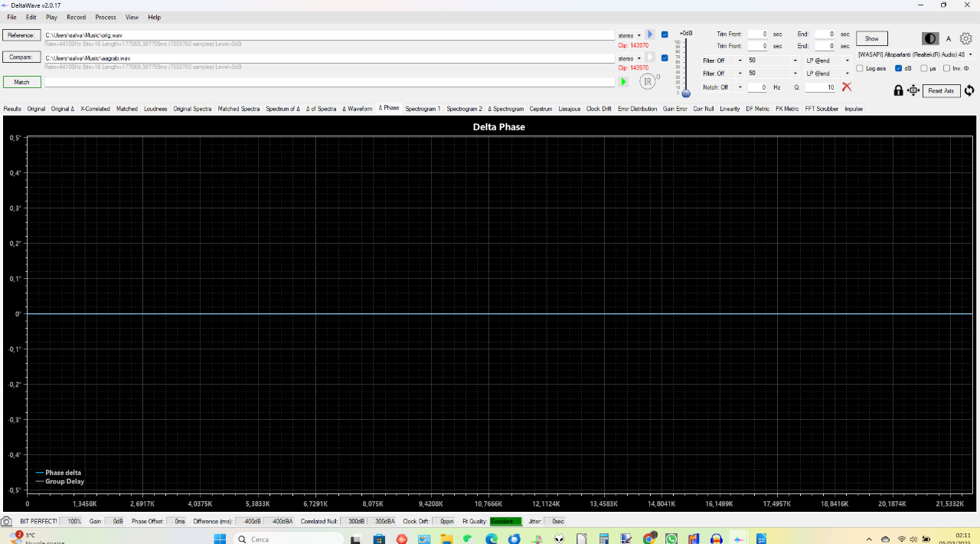Image resolution: width=980 pixels, height=544 pixels.
Task: Click the circular refresh arrows icon
Action: click(969, 90)
